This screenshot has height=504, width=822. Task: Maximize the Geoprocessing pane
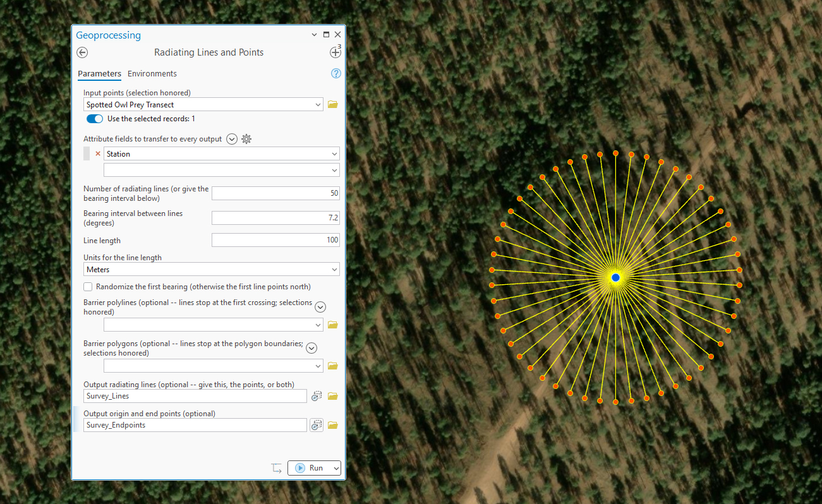click(x=326, y=35)
